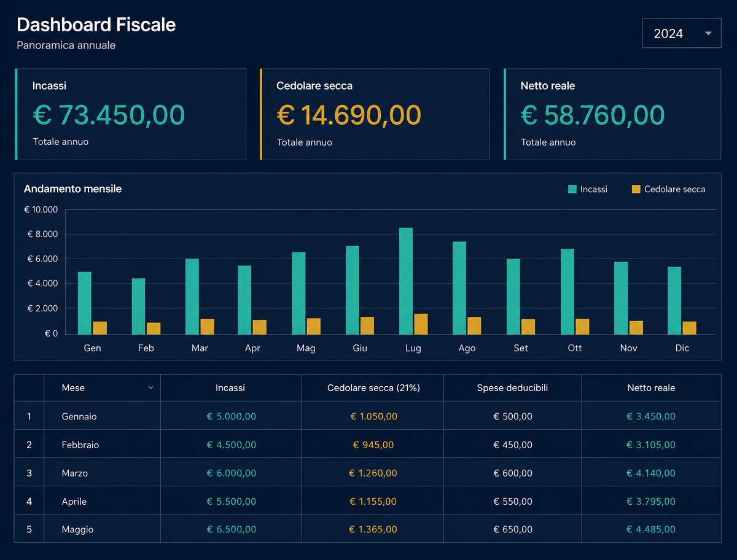Image resolution: width=737 pixels, height=560 pixels.
Task: Click row number 1 cell
Action: coord(29,416)
